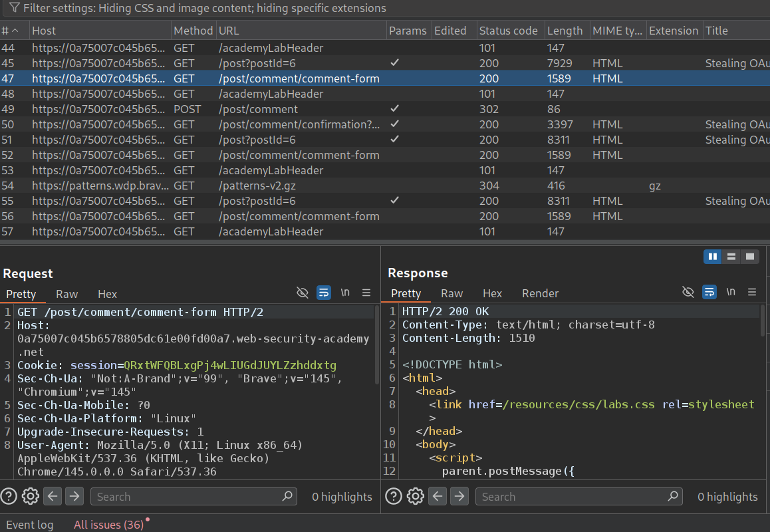Click the request search help icon
Screen dimensions: 770x532
click(9, 496)
